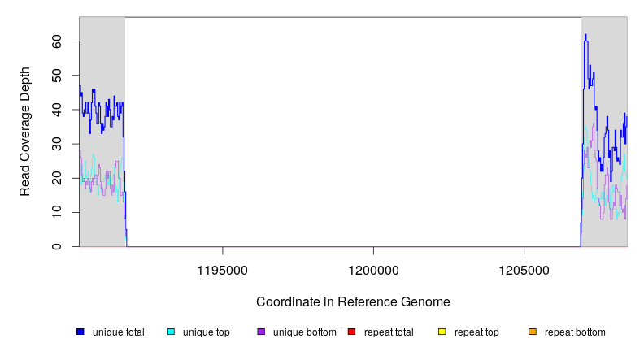Select the "unique top" legend label
This screenshot has height=351, width=644.
coord(206,332)
